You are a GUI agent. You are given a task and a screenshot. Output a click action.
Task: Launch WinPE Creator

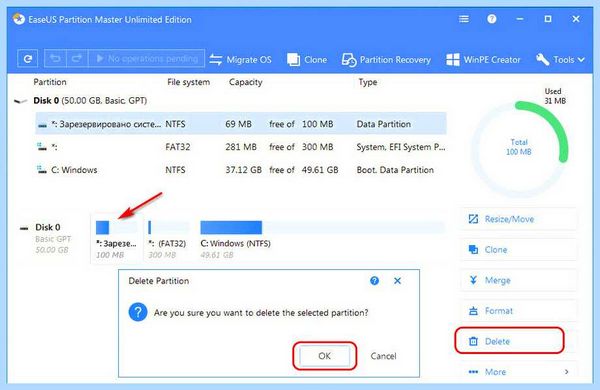click(483, 60)
